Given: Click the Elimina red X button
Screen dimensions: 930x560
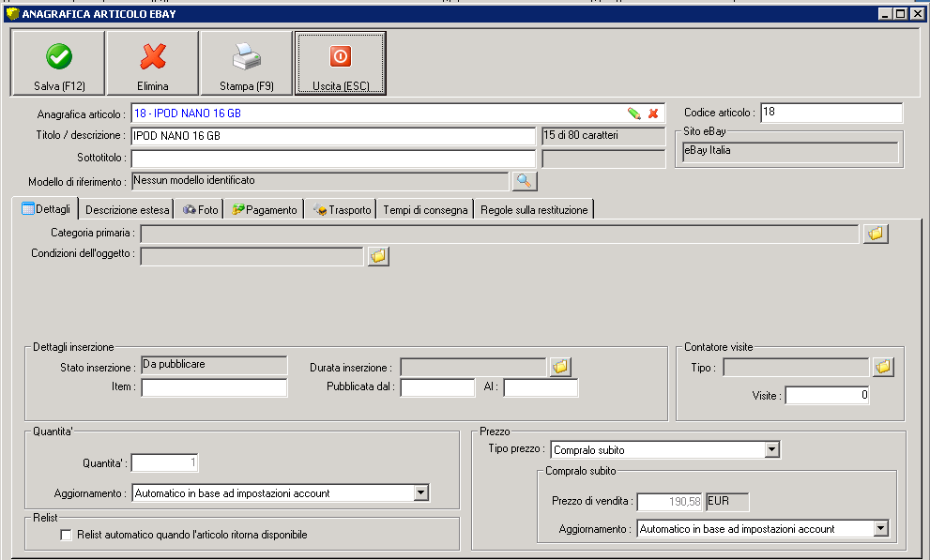Looking at the screenshot, I should click(x=152, y=63).
